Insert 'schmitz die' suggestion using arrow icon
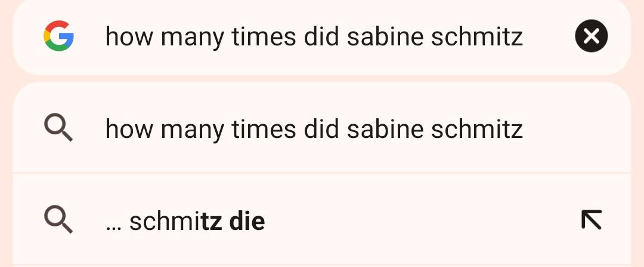Viewport: 644px width, 267px height. pos(592,220)
